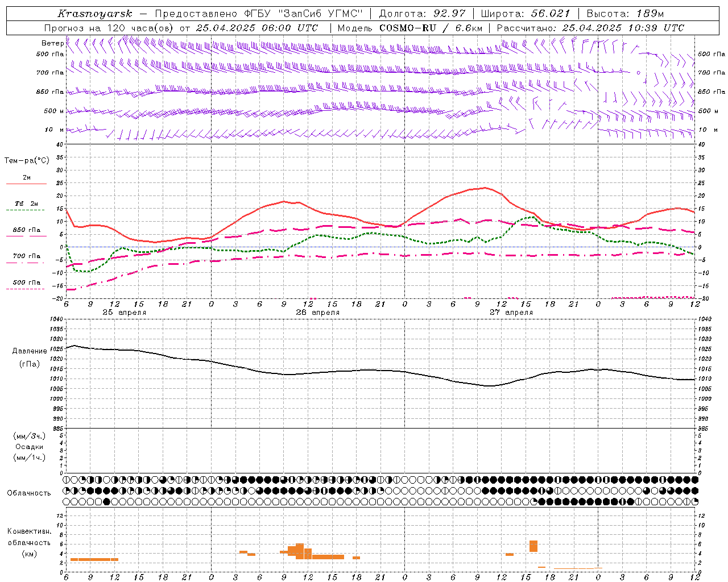Select the 'ЗапСиб УГМС' provider text
The height and width of the screenshot is (582, 728).
[x=321, y=14]
